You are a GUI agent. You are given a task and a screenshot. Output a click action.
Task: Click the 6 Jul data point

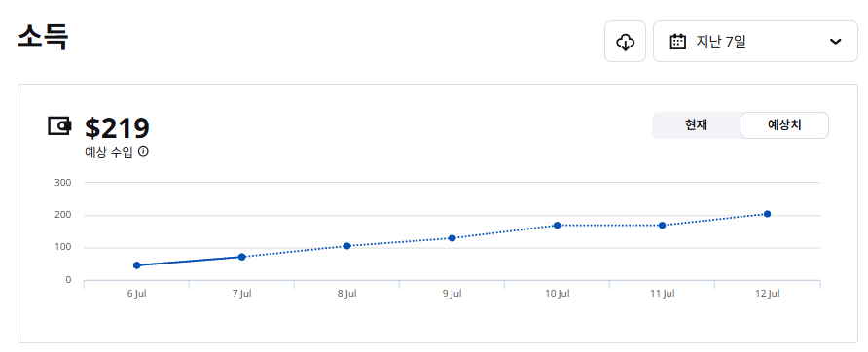point(137,265)
